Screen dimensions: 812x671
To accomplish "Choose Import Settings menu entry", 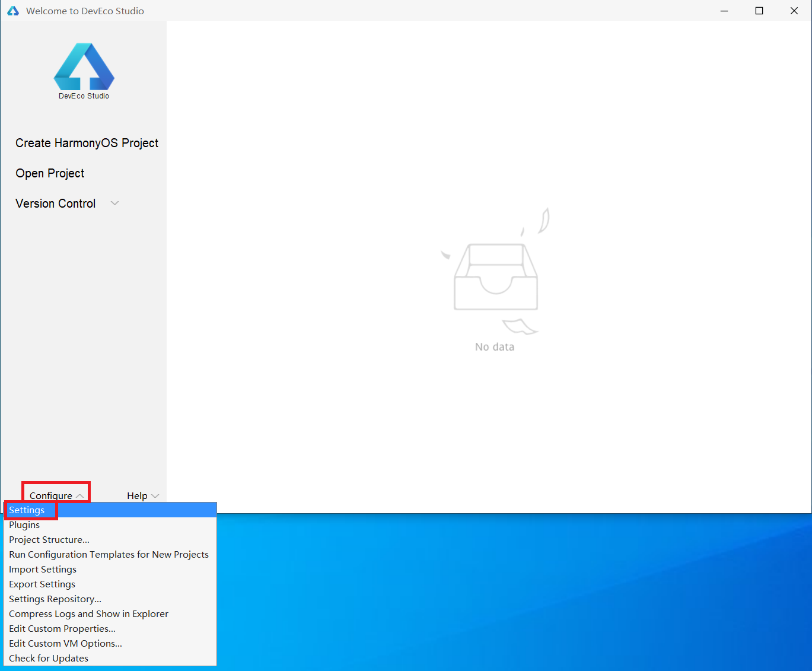I will click(110, 570).
